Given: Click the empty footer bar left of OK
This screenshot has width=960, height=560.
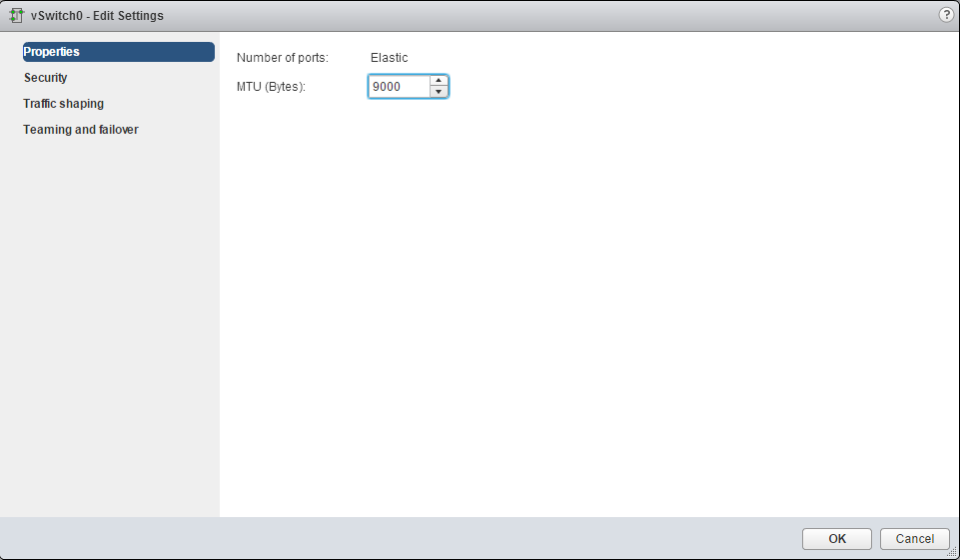Looking at the screenshot, I should click(400, 539).
